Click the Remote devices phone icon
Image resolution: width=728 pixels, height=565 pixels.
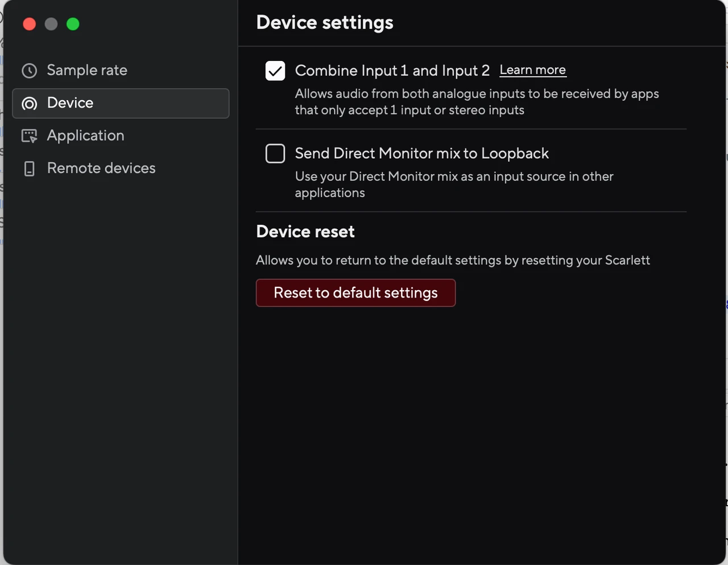point(29,168)
